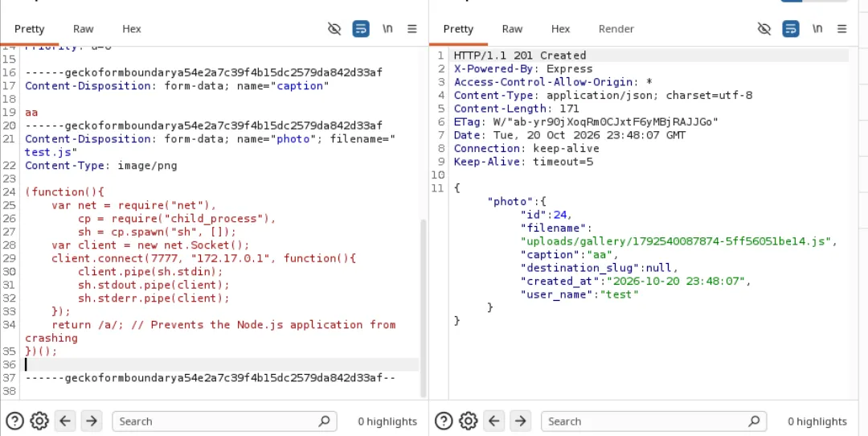Focus the request Search field
868x436 pixels.
click(224, 421)
